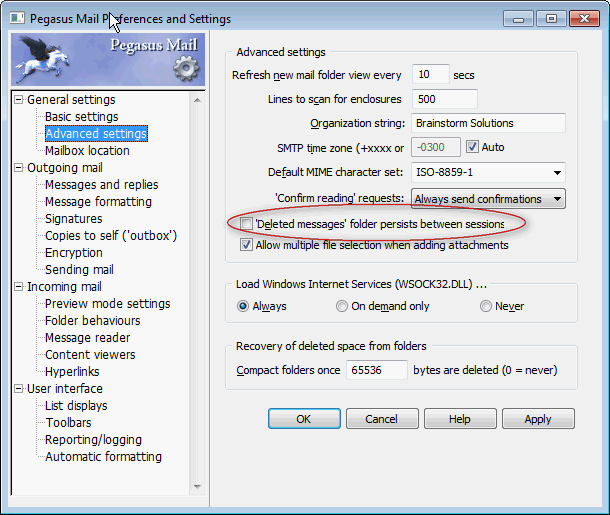Click the OK button
This screenshot has height=515, width=610.
click(x=304, y=419)
